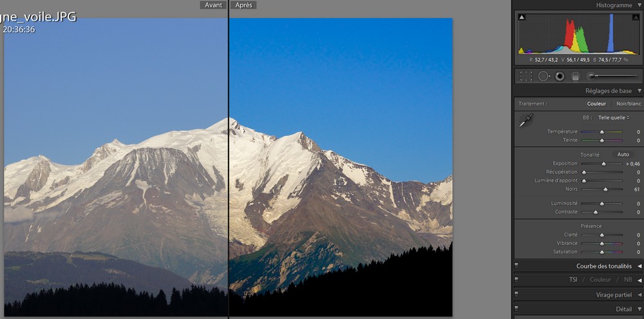
Task: Select the Graduated filter tool
Action: coord(576,76)
